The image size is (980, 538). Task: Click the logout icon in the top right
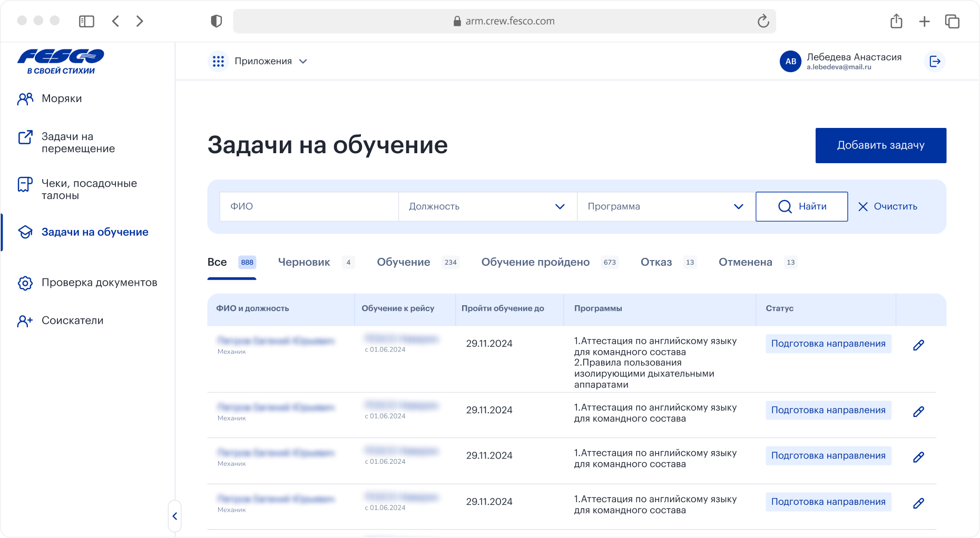[935, 61]
